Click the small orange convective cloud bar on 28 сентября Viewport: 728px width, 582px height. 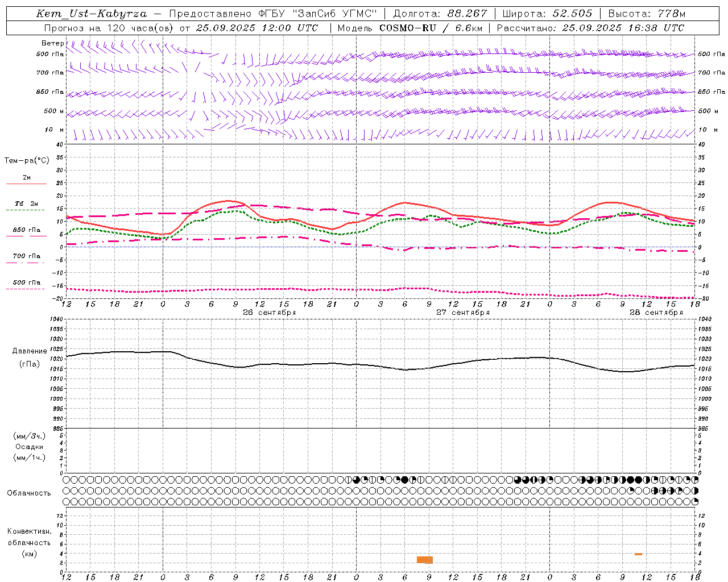[638, 554]
